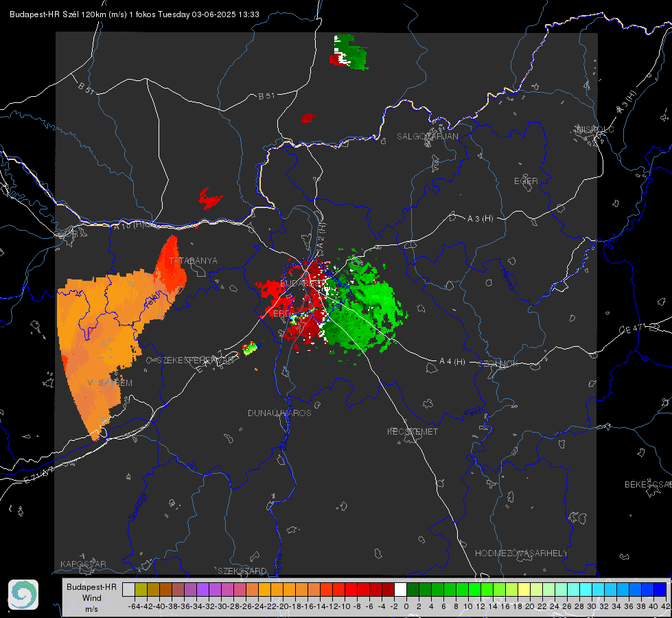Select the dark blue swatch above 42
The height and width of the screenshot is (618, 672).
tap(660, 589)
